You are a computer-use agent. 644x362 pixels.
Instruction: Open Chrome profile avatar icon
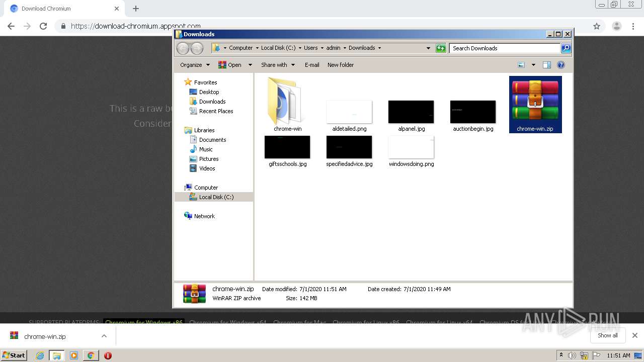coord(616,26)
